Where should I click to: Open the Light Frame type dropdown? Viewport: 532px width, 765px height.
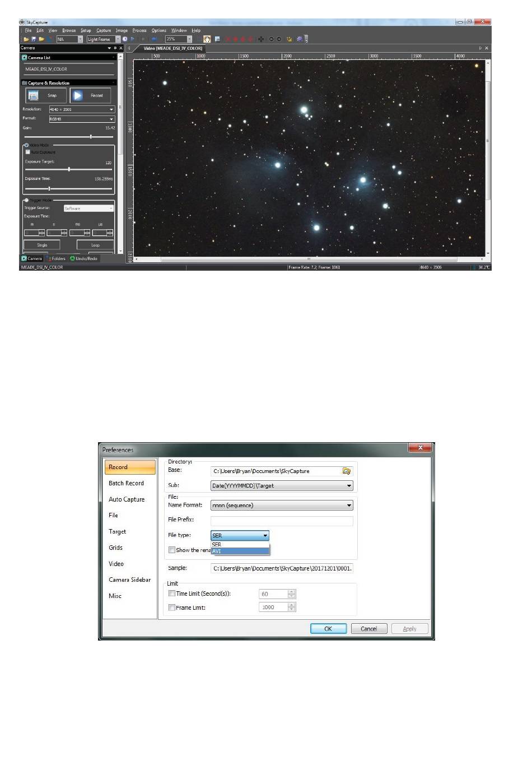tap(104, 39)
